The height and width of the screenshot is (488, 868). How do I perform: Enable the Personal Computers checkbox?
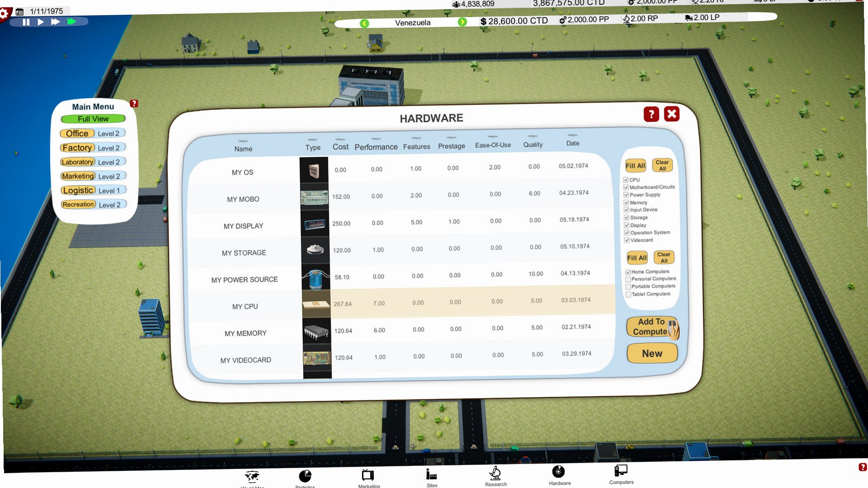click(x=628, y=280)
